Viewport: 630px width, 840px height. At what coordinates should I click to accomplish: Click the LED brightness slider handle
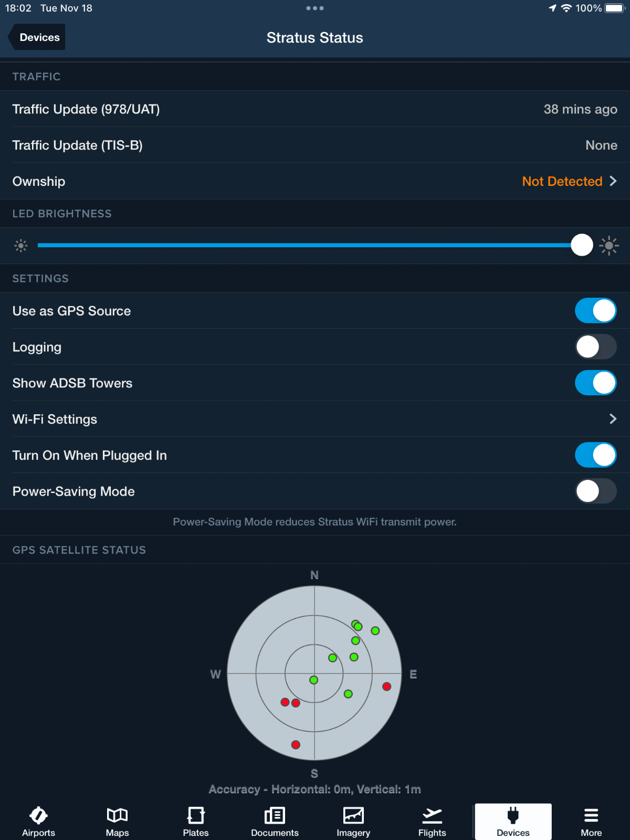point(582,245)
